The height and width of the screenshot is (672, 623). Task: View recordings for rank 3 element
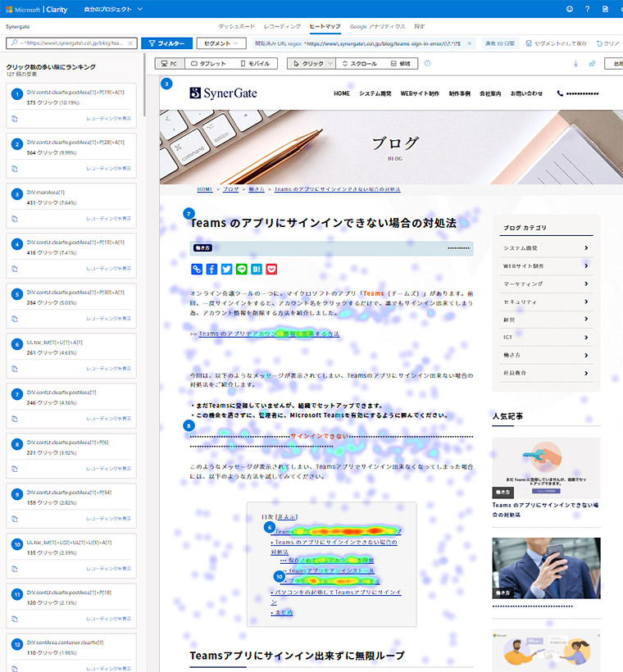pyautogui.click(x=108, y=219)
